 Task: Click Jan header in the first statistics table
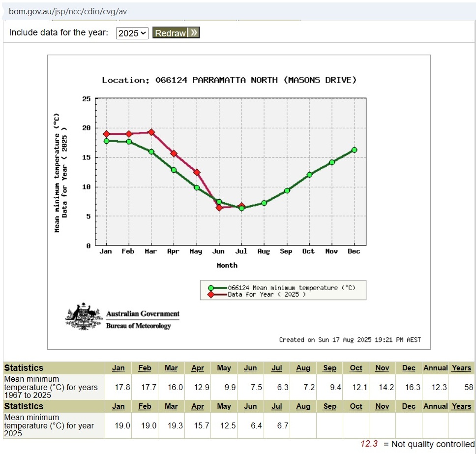[118, 368]
